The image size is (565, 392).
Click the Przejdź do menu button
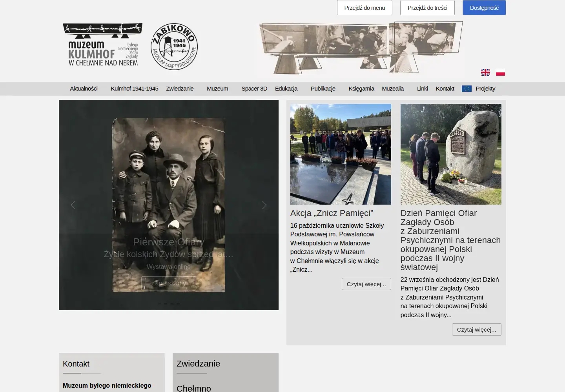(x=365, y=8)
